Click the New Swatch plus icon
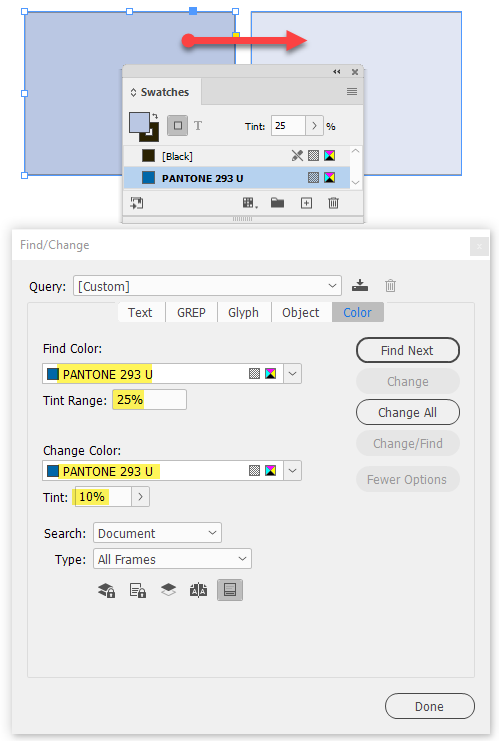Image resolution: width=499 pixels, height=741 pixels. [306, 203]
